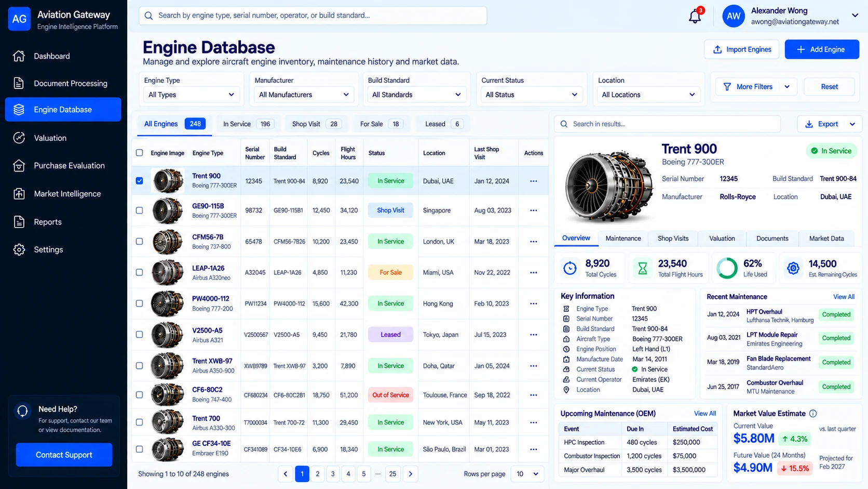Open the Current Status dropdown
Screen dimensions: 868x489
coord(532,95)
